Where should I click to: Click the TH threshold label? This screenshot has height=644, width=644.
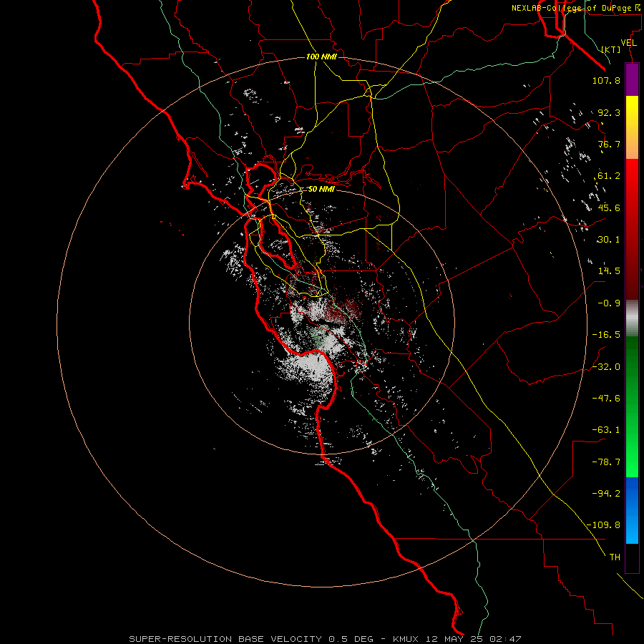[615, 557]
